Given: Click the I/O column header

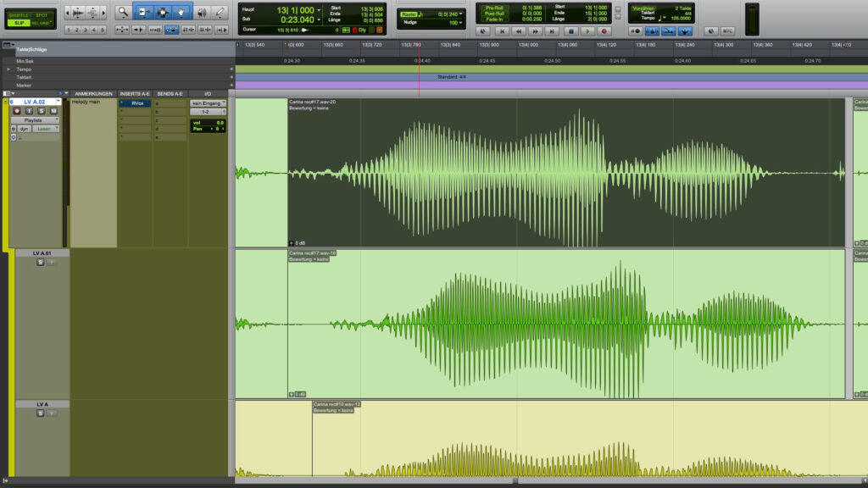Looking at the screenshot, I should [208, 93].
